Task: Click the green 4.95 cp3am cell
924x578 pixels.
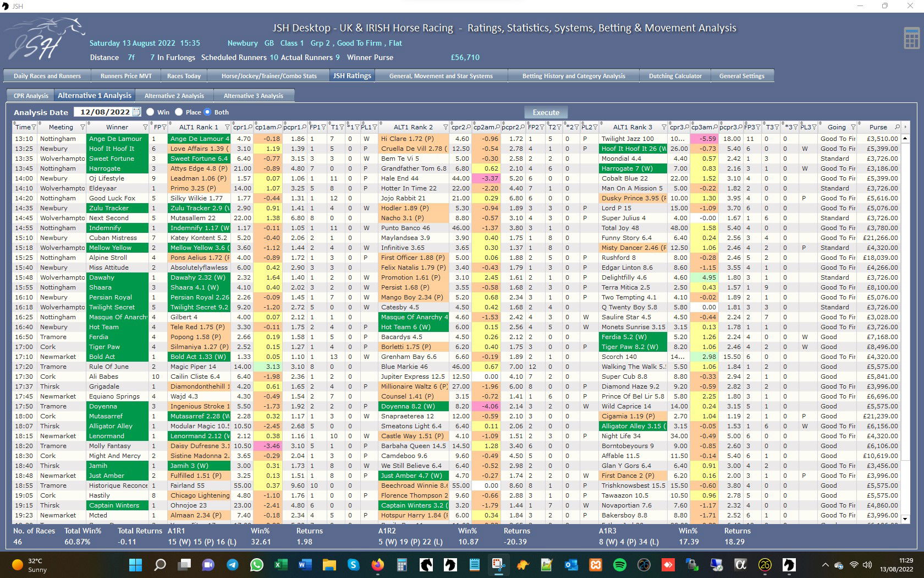Action: coord(704,277)
